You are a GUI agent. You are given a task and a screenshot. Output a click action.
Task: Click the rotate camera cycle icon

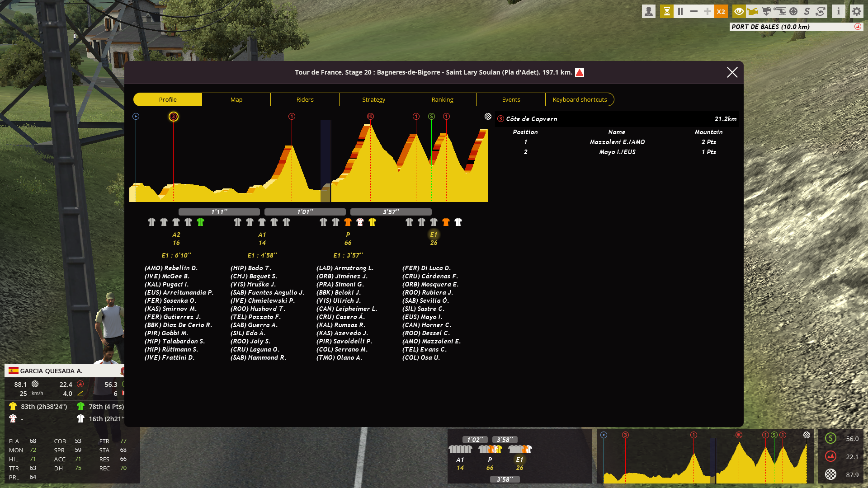click(x=821, y=12)
